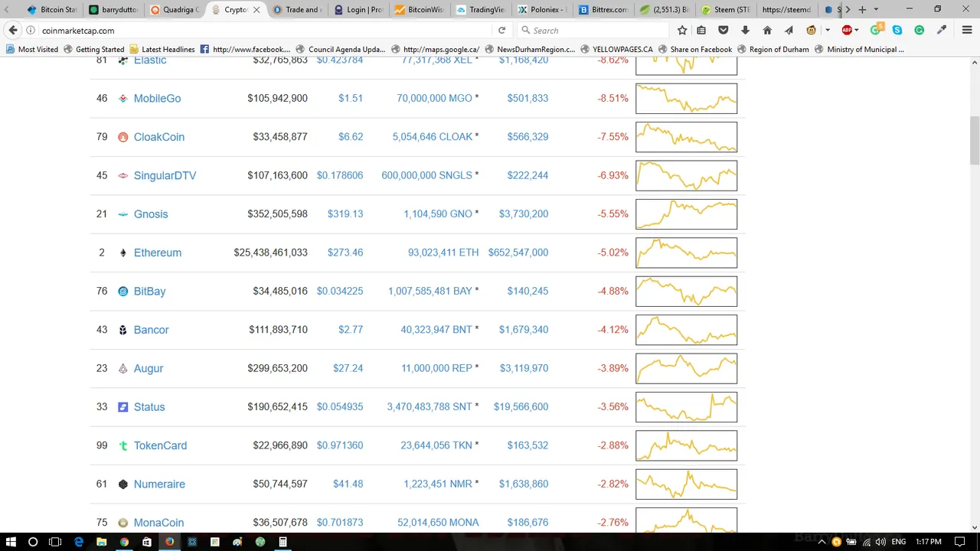Open the Skype toolbar extension
This screenshot has width=980, height=551.
[897, 31]
